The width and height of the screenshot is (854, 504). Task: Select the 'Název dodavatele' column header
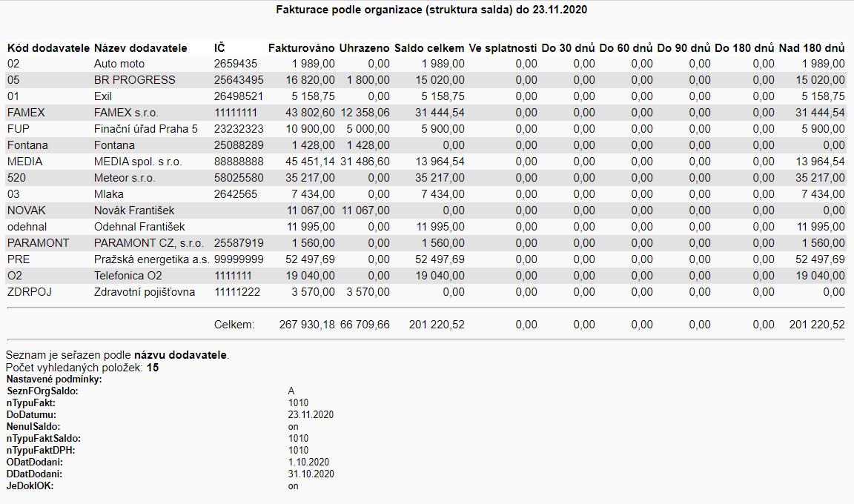coord(140,47)
